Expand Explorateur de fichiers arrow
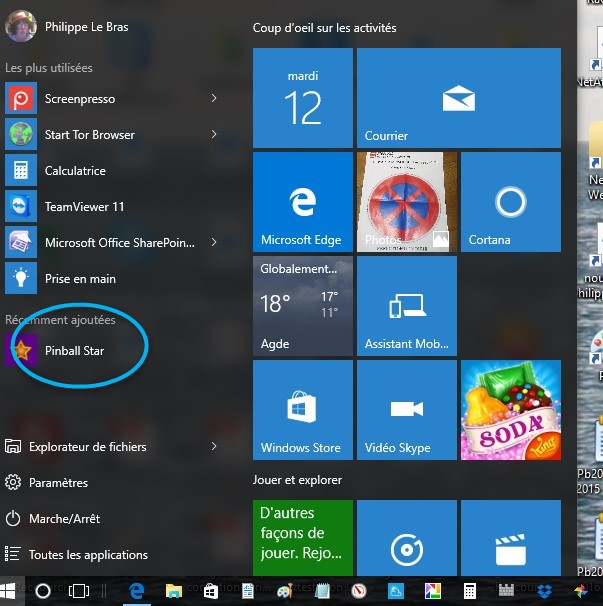 (214, 446)
